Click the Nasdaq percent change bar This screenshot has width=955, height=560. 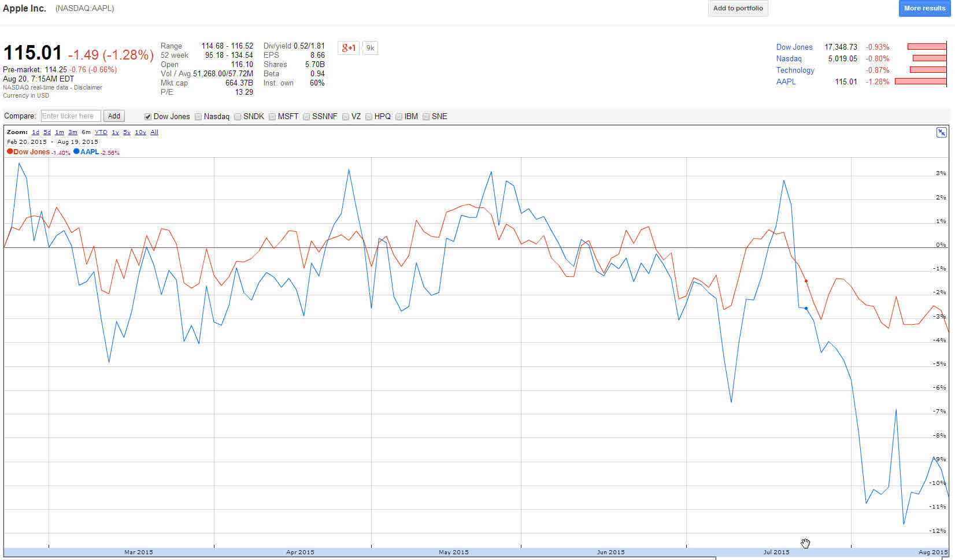pyautogui.click(x=930, y=58)
